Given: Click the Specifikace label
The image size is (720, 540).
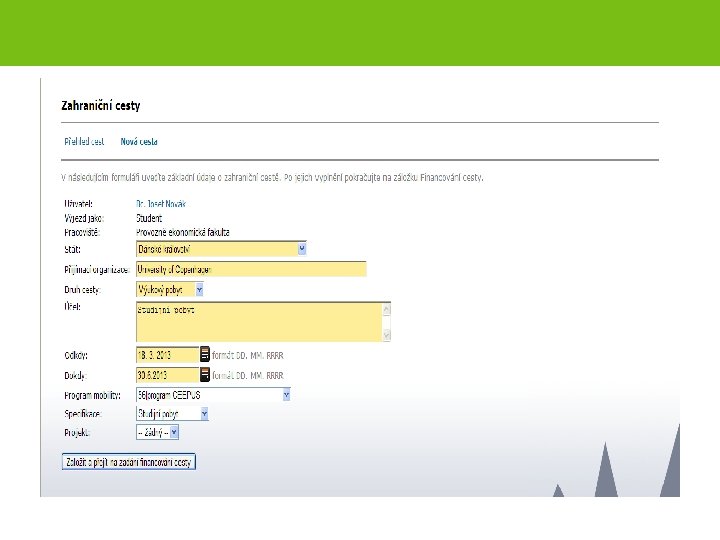Looking at the screenshot, I should [x=83, y=414].
